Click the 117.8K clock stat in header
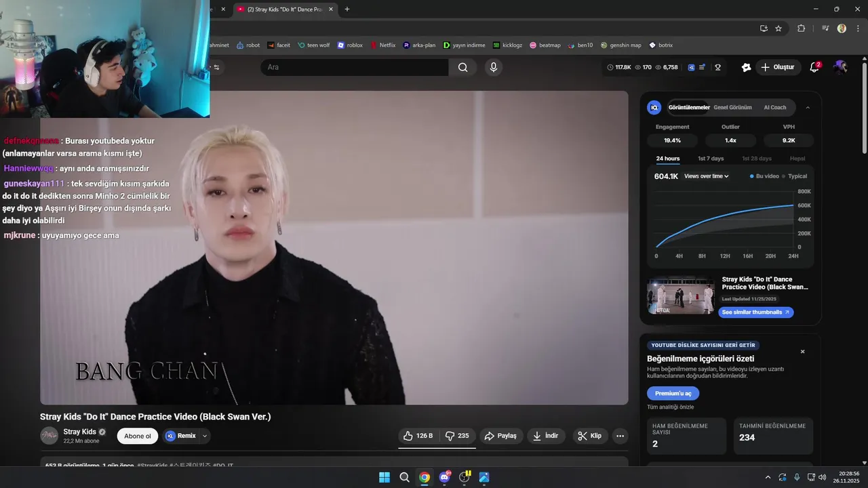This screenshot has height=488, width=868. point(619,67)
